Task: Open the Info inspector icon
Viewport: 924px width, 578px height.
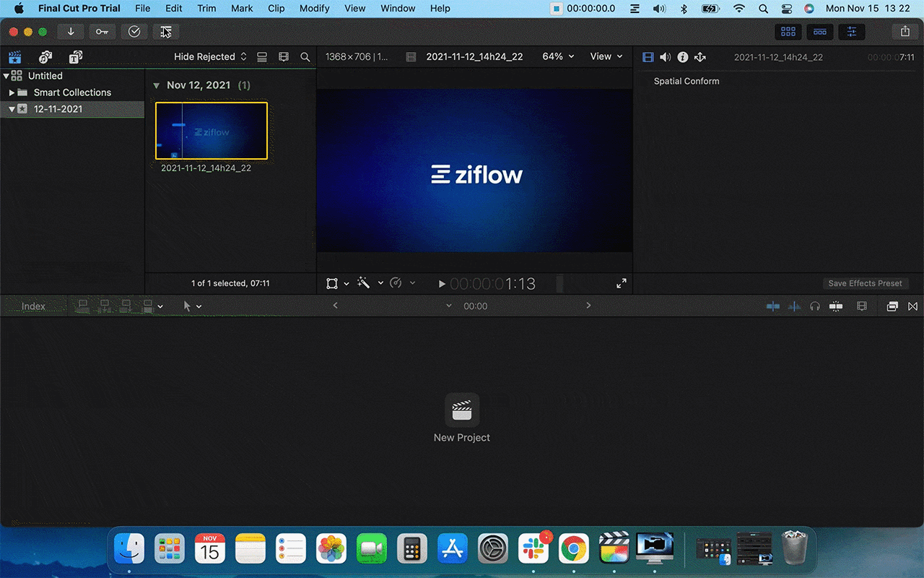Action: pos(682,57)
